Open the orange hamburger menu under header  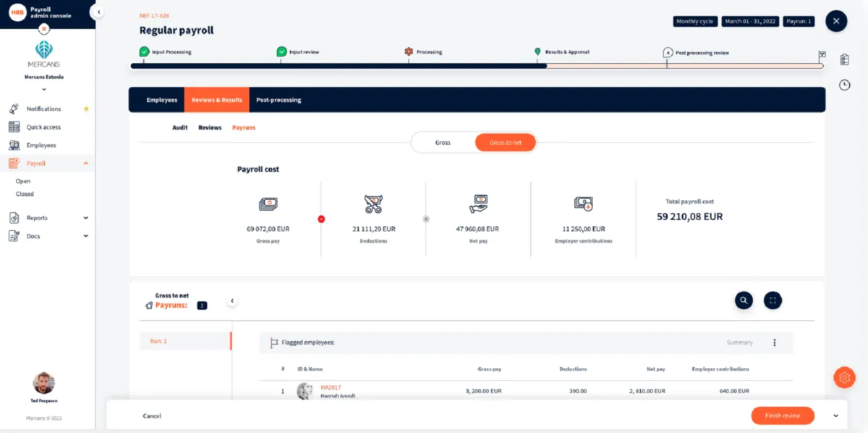point(44,29)
